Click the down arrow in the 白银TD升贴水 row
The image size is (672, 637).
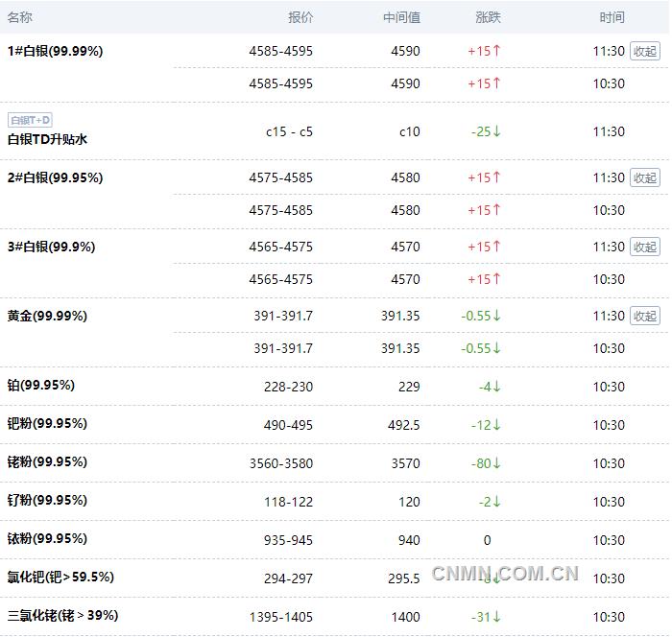(496, 131)
